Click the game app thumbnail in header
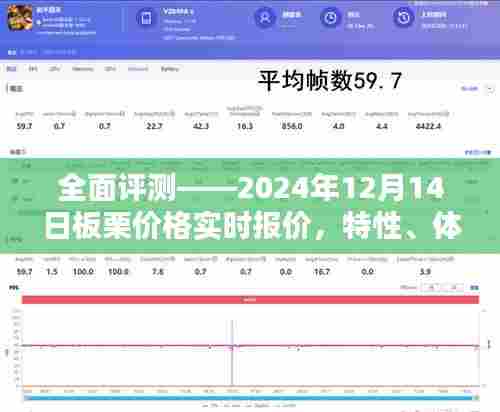The width and height of the screenshot is (500, 412). 20,18
